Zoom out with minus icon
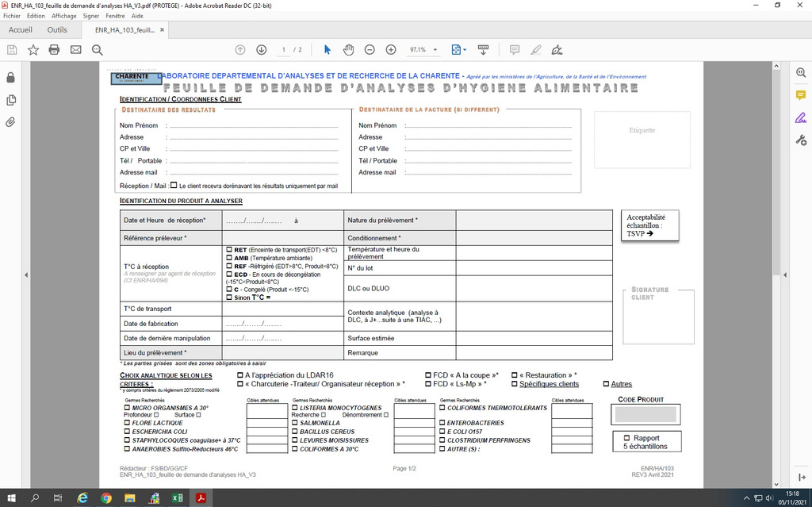This screenshot has height=507, width=812. pos(370,50)
